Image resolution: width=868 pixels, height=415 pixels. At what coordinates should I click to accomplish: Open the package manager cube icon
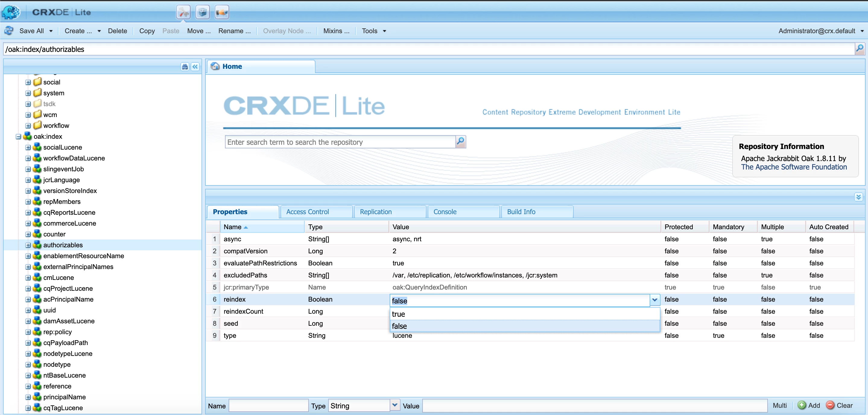[202, 12]
